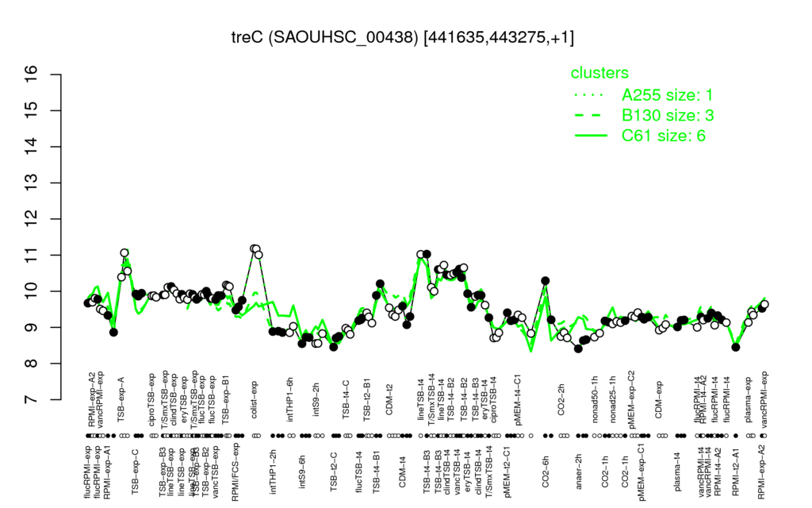Click the solid line sample next to C61
The image size is (812, 508).
click(x=591, y=136)
